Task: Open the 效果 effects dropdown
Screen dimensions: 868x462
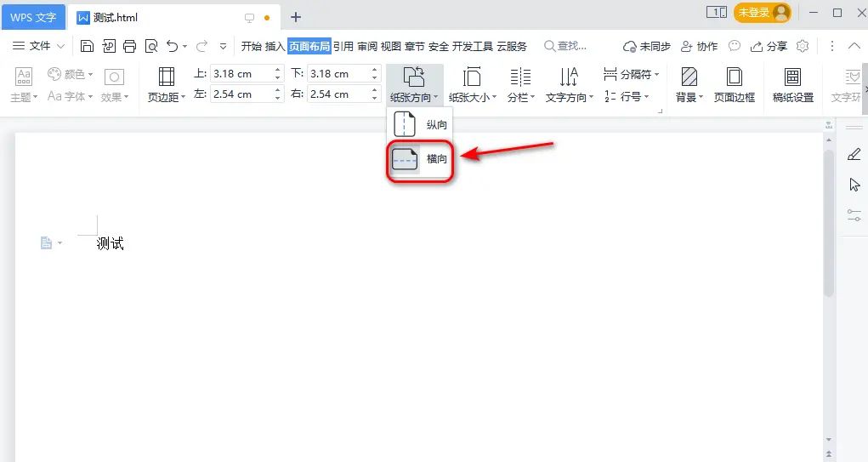Action: pos(115,85)
